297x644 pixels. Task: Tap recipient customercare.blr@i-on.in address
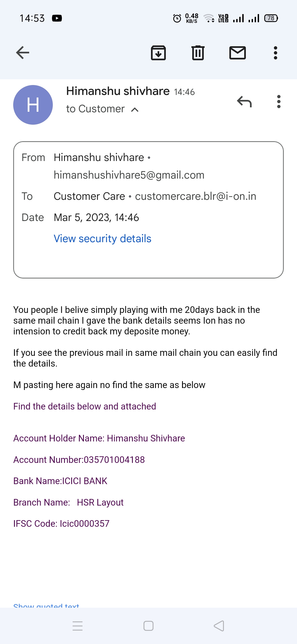196,196
